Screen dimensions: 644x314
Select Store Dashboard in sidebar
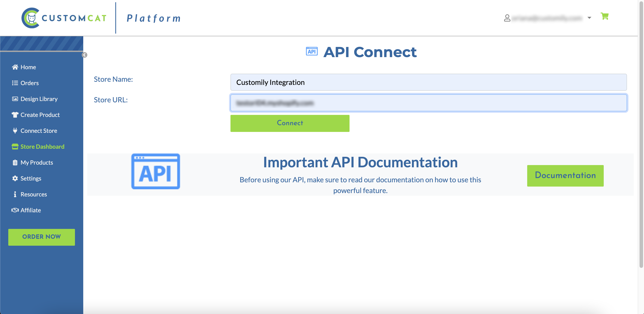coord(42,147)
